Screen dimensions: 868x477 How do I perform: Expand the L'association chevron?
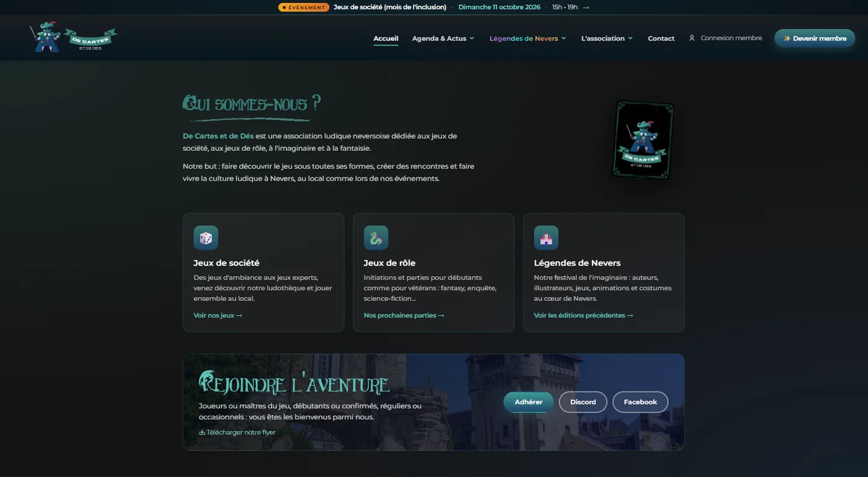[631, 38]
